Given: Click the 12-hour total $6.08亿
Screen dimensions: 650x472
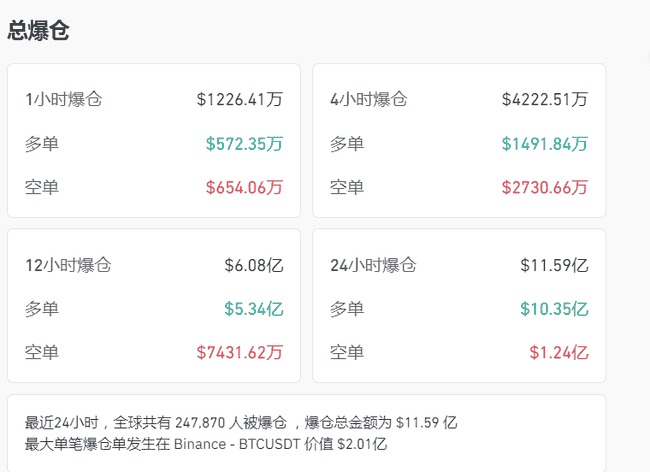Looking at the screenshot, I should [x=254, y=265].
